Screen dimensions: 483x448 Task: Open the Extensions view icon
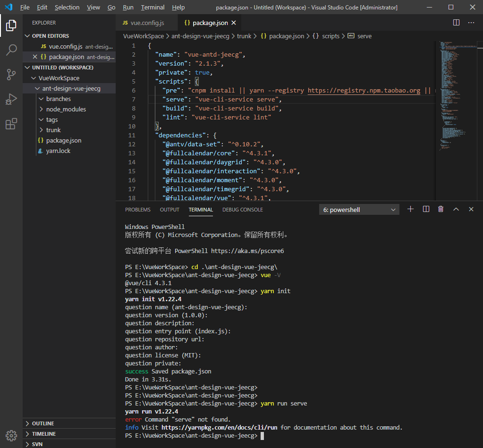11,124
